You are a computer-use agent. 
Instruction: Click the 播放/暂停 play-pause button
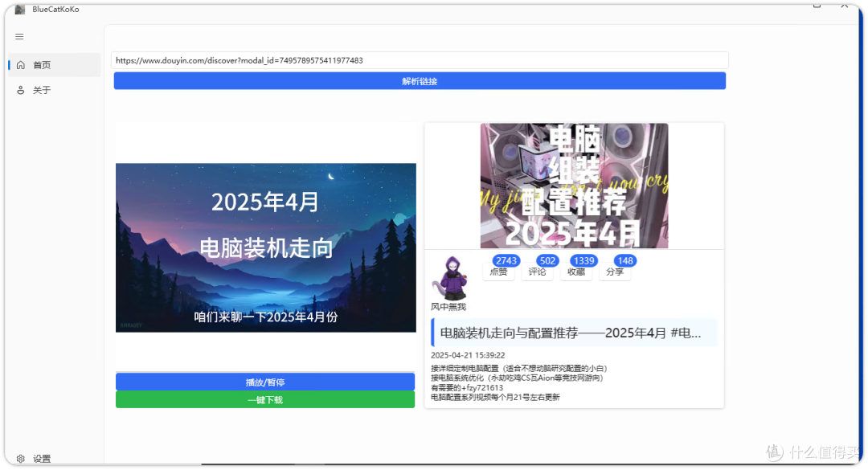(x=265, y=382)
